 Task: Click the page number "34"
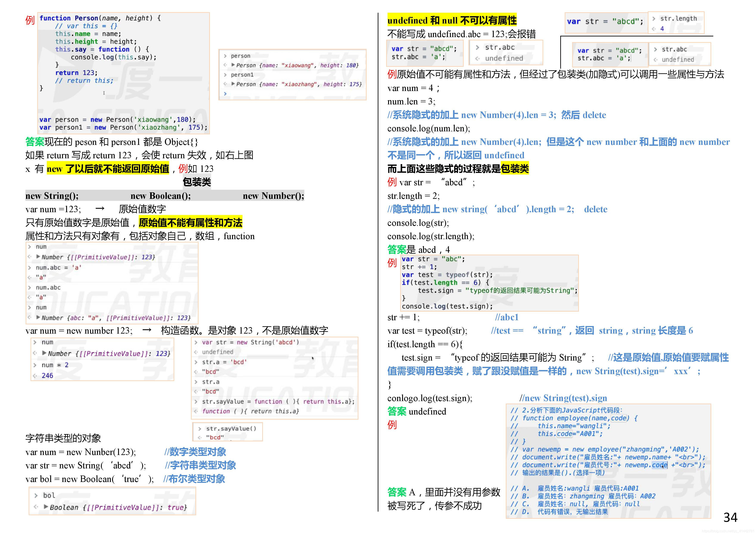730,518
